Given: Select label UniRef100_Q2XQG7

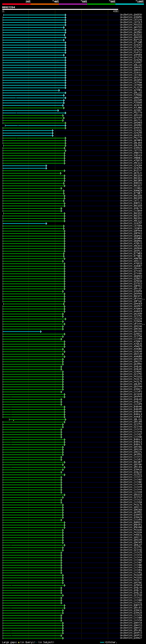Looking at the screenshot, I should 131,110.
